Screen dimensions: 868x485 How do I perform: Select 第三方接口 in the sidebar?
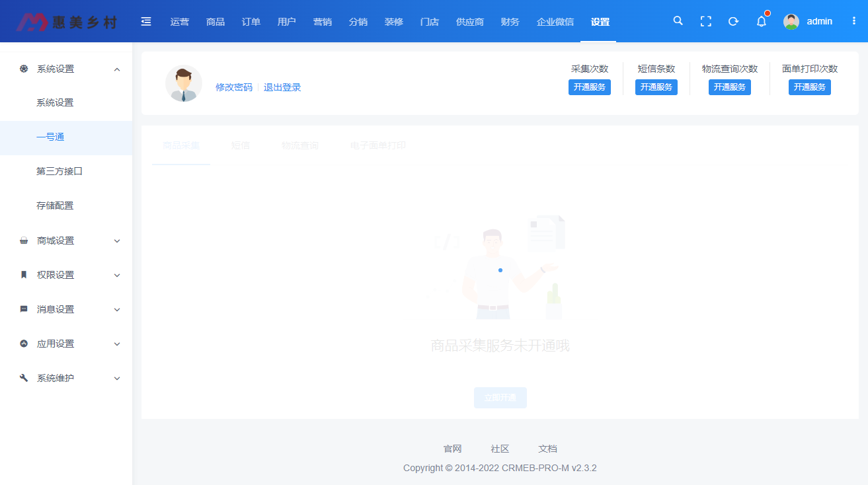pyautogui.click(x=59, y=171)
